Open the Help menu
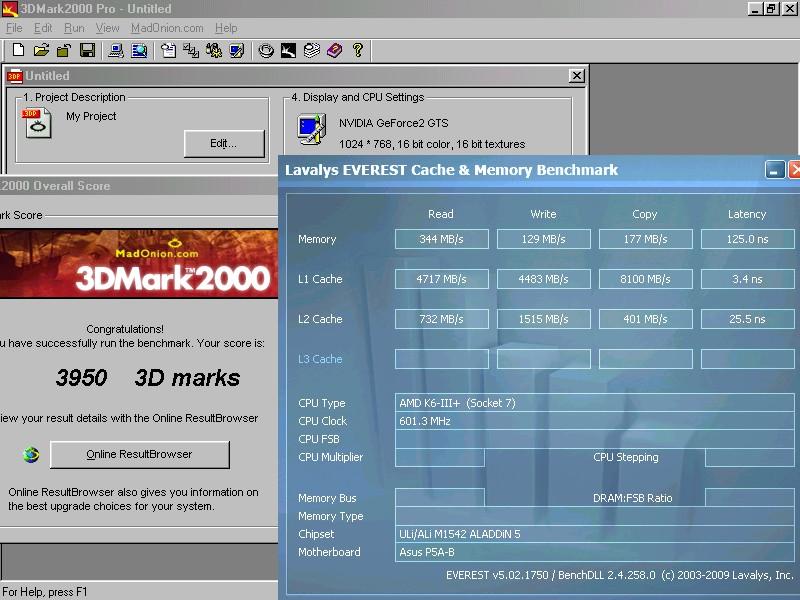The height and width of the screenshot is (600, 800). pyautogui.click(x=226, y=28)
